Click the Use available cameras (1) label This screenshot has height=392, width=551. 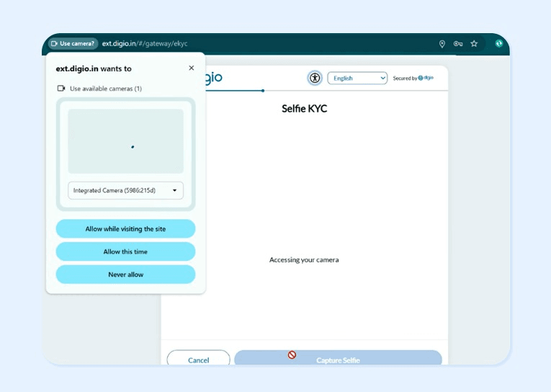(x=106, y=89)
